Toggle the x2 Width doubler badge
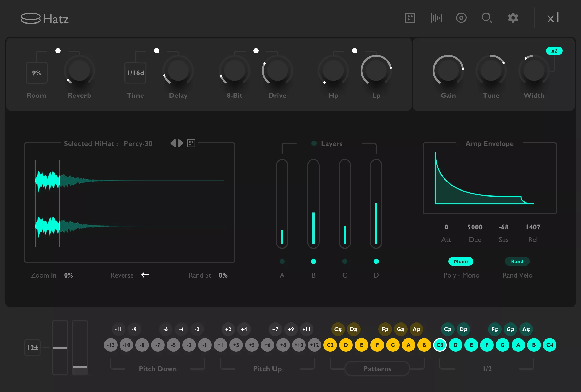The width and height of the screenshot is (581, 392). point(554,50)
